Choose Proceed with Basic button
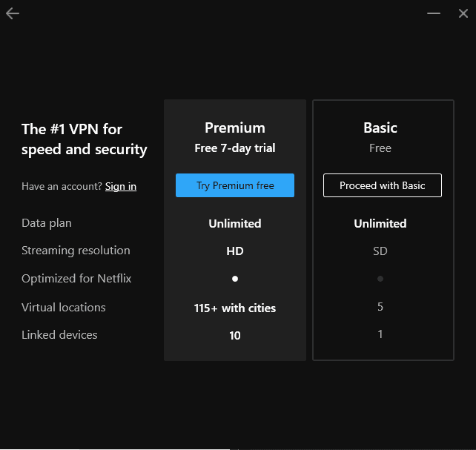The height and width of the screenshot is (450, 476). [382, 185]
